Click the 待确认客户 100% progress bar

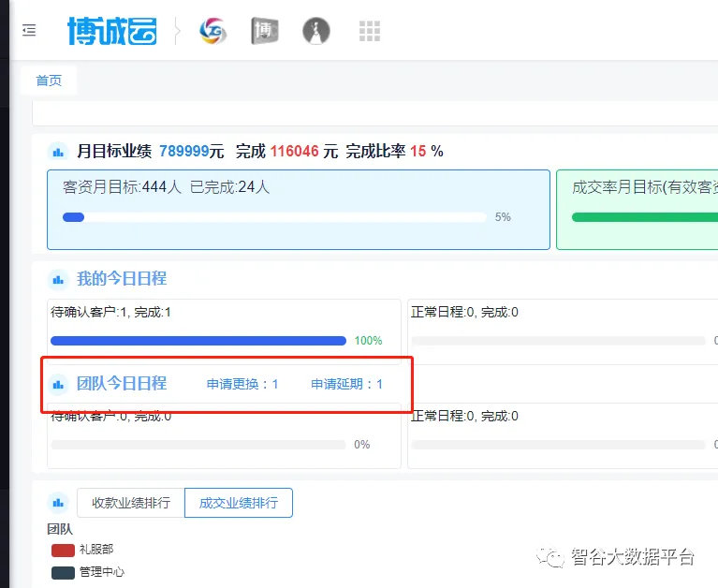[198, 341]
